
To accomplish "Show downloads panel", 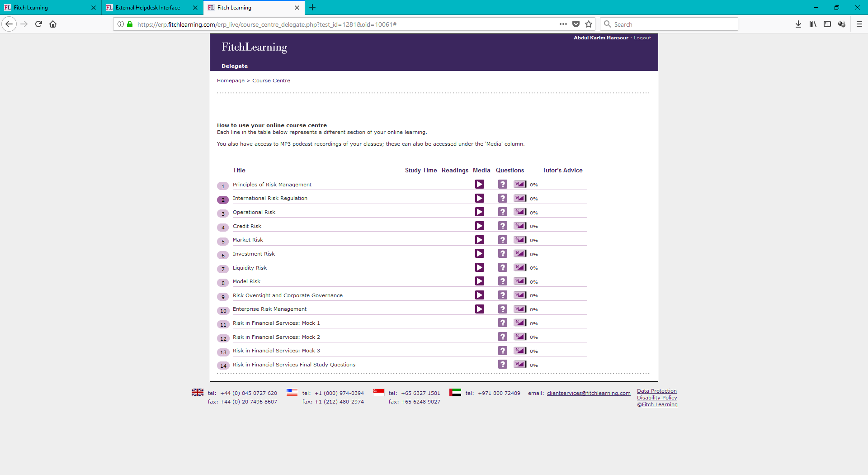I will point(798,24).
